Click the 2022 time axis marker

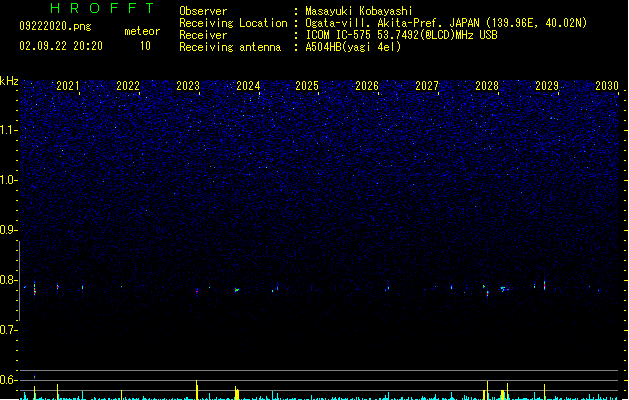coord(128,86)
